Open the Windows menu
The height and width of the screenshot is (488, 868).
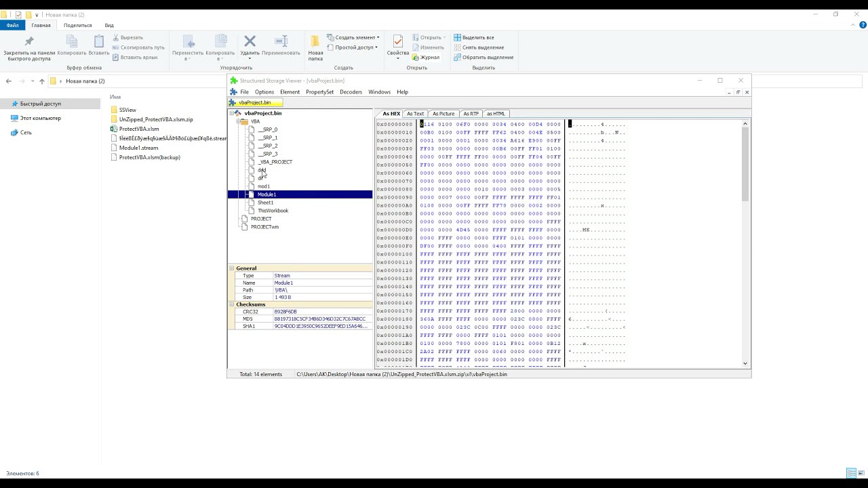coord(379,92)
